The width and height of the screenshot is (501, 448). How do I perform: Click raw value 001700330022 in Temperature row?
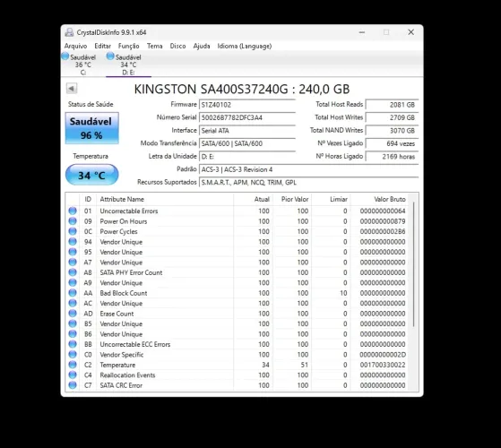point(383,365)
